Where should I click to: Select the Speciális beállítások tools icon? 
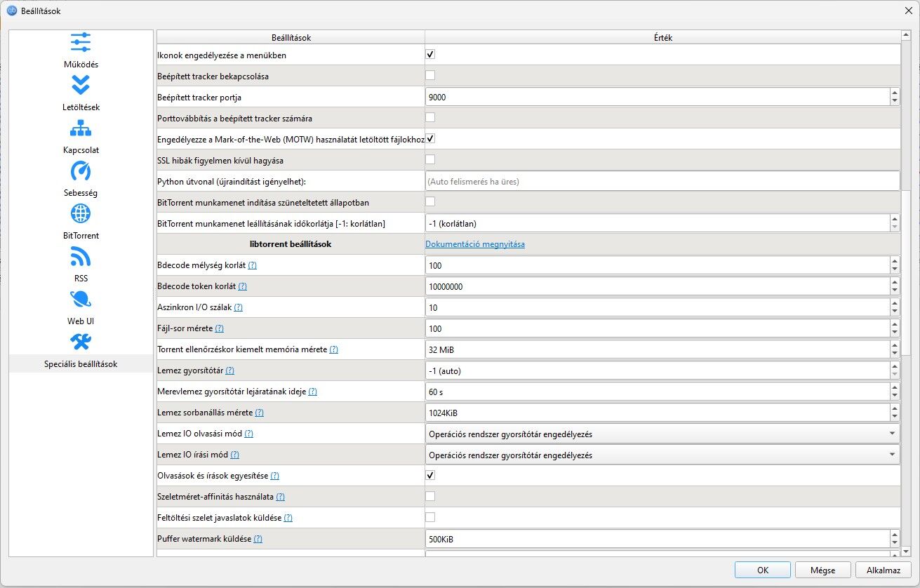81,342
